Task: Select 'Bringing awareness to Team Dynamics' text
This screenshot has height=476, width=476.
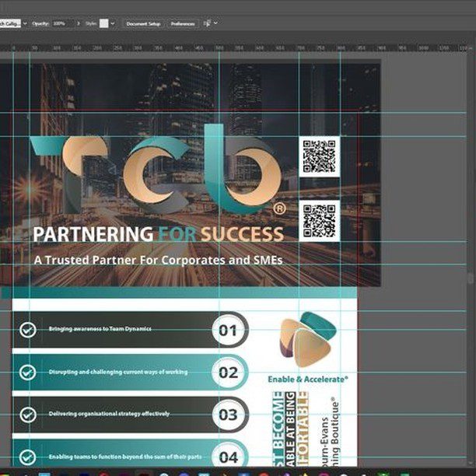Action: tap(100, 329)
